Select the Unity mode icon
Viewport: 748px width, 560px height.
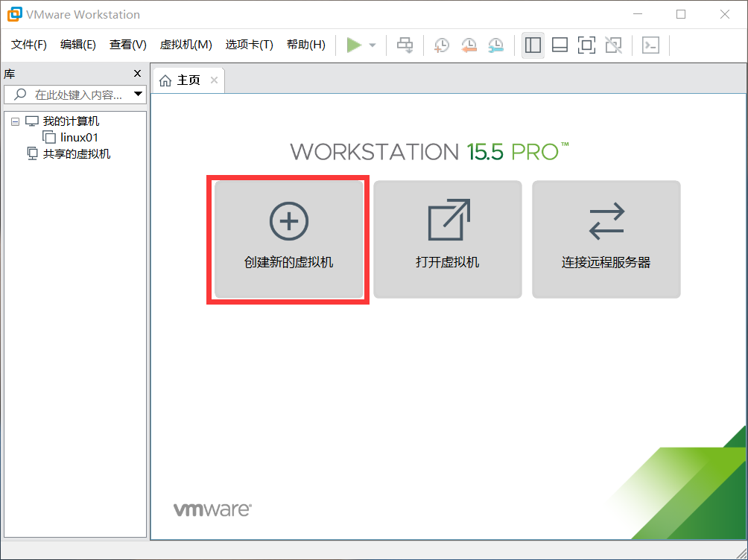pyautogui.click(x=613, y=45)
